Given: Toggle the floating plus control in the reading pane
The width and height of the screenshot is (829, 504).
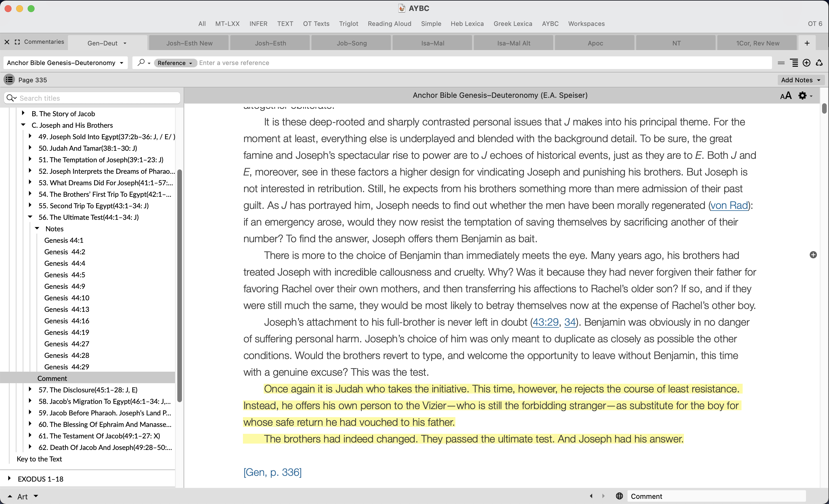Looking at the screenshot, I should pyautogui.click(x=813, y=255).
